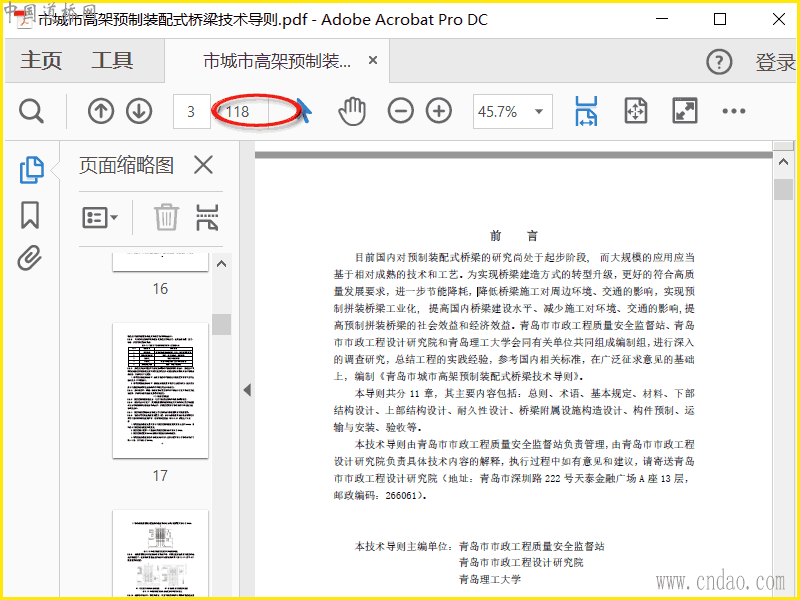Screen dimensions: 800x600
Task: Select the 市城市高架预制装... document tab
Action: 277,61
